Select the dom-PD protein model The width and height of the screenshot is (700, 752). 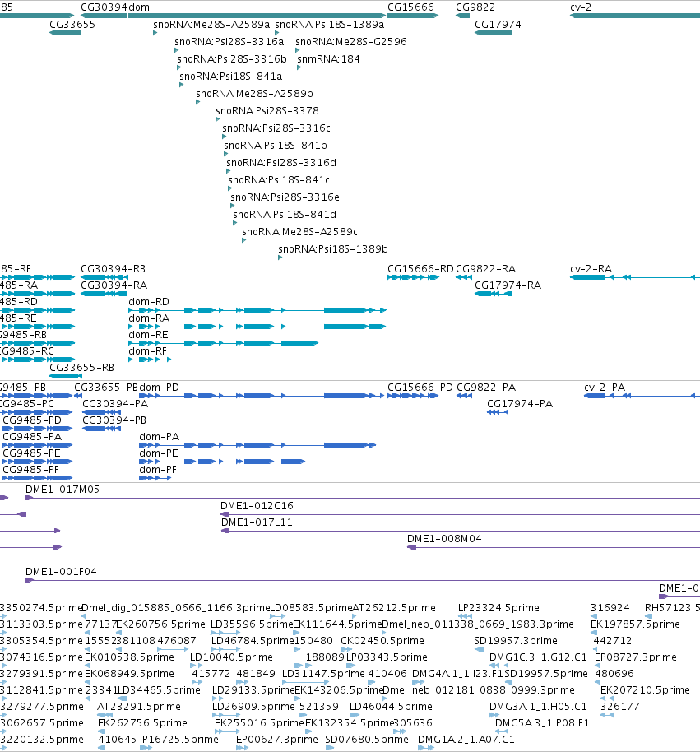click(x=262, y=396)
